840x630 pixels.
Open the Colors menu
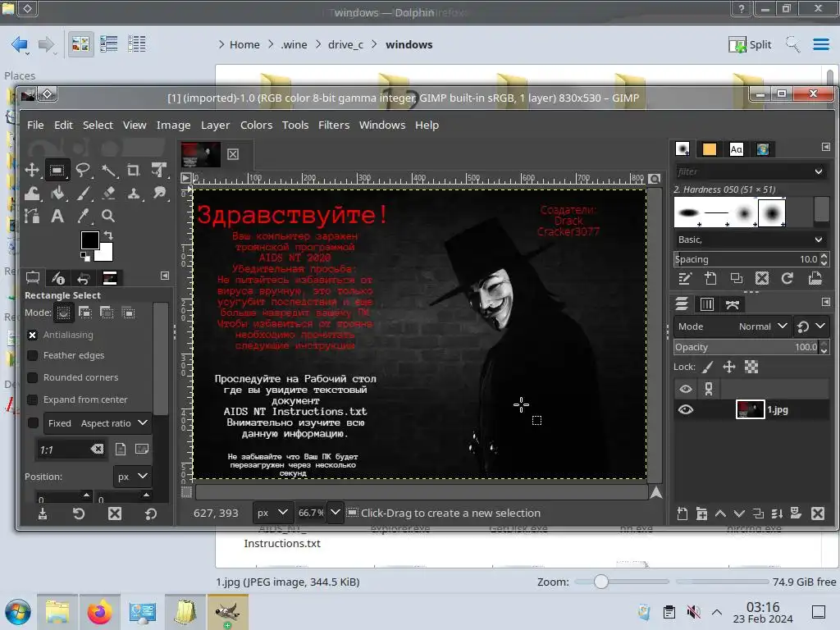(256, 125)
